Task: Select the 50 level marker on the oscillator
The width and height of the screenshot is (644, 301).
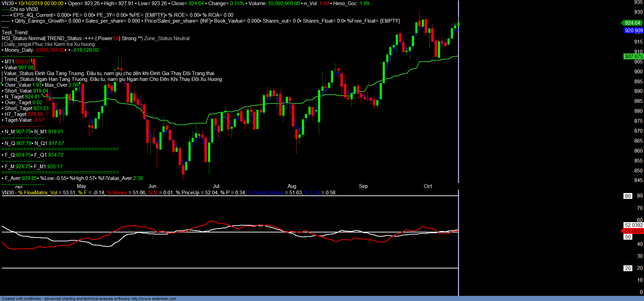Action: (x=628, y=237)
